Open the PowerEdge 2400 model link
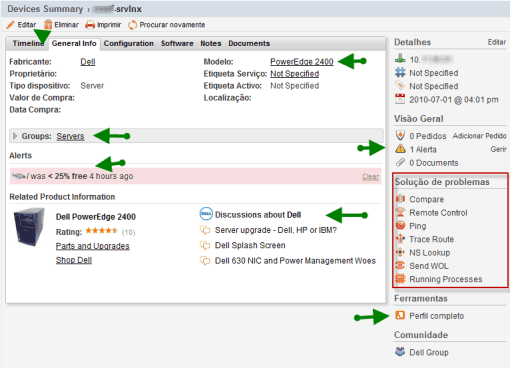This screenshot has height=368, width=510. [x=302, y=62]
